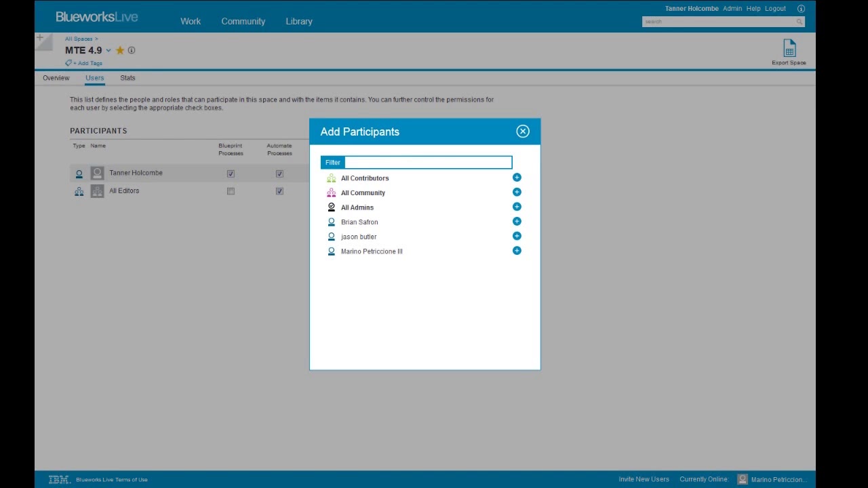Image resolution: width=868 pixels, height=488 pixels.
Task: Select the Brian Safron entry text
Action: (359, 222)
